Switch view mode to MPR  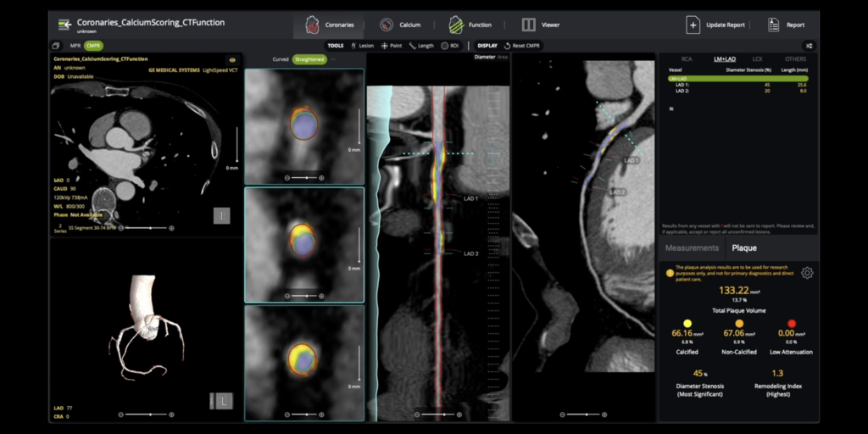coord(74,46)
